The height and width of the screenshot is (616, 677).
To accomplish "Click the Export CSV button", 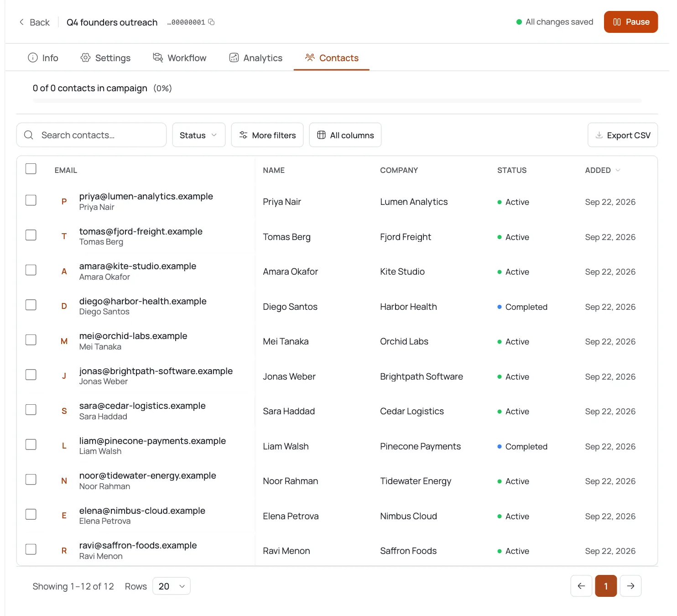I will click(x=623, y=135).
